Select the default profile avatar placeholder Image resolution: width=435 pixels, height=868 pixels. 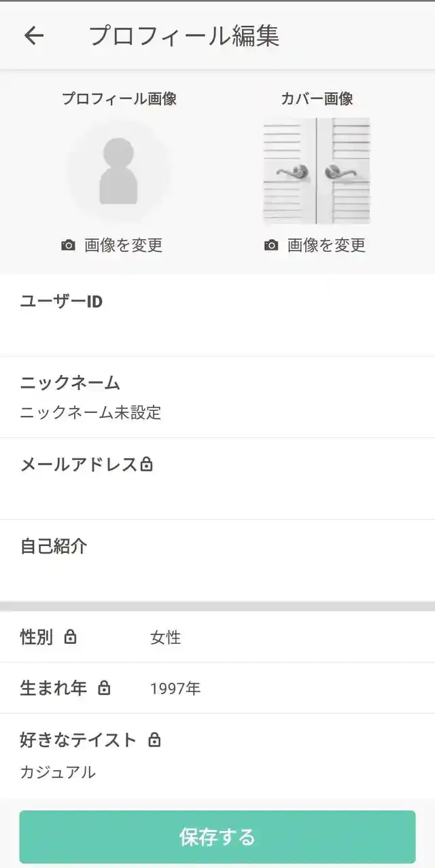119,171
